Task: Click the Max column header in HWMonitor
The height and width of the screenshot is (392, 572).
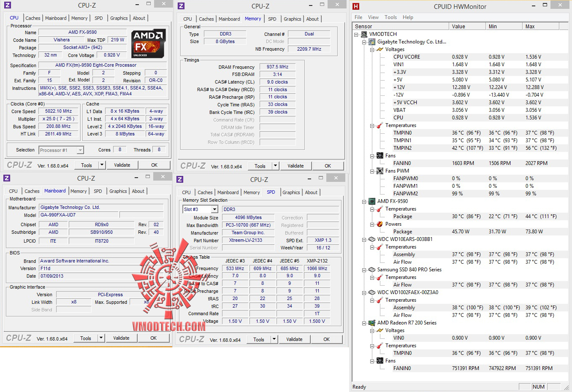Action: [x=541, y=26]
